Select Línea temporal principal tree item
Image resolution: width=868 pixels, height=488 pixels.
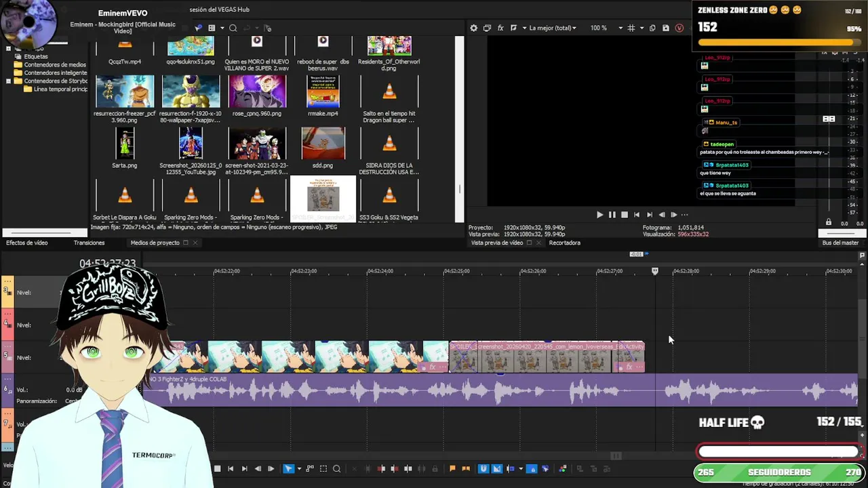tap(60, 89)
